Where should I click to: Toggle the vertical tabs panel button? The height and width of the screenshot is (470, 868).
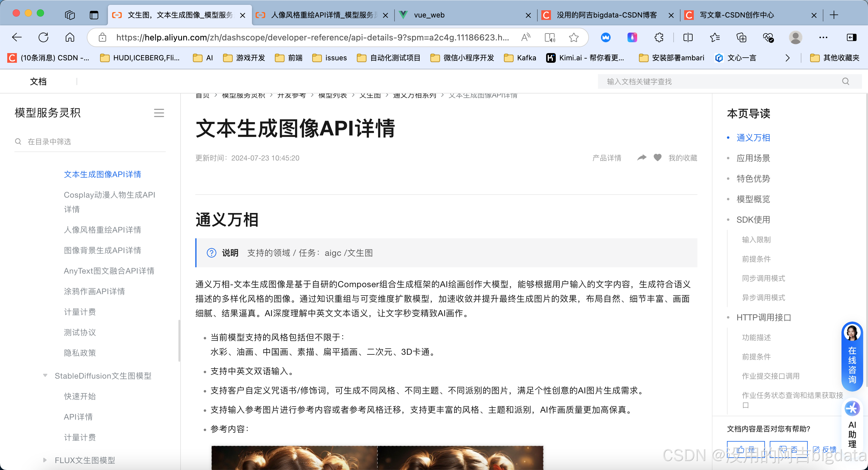point(94,15)
